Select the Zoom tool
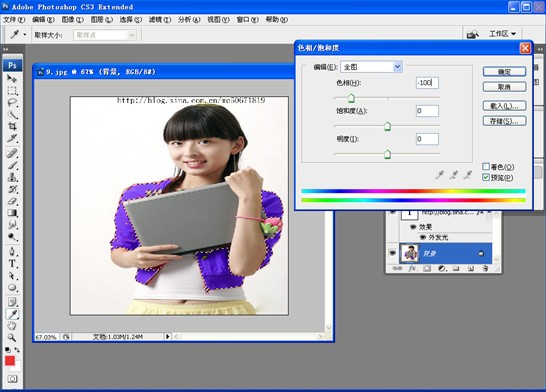This screenshot has width=546, height=392. [x=12, y=338]
